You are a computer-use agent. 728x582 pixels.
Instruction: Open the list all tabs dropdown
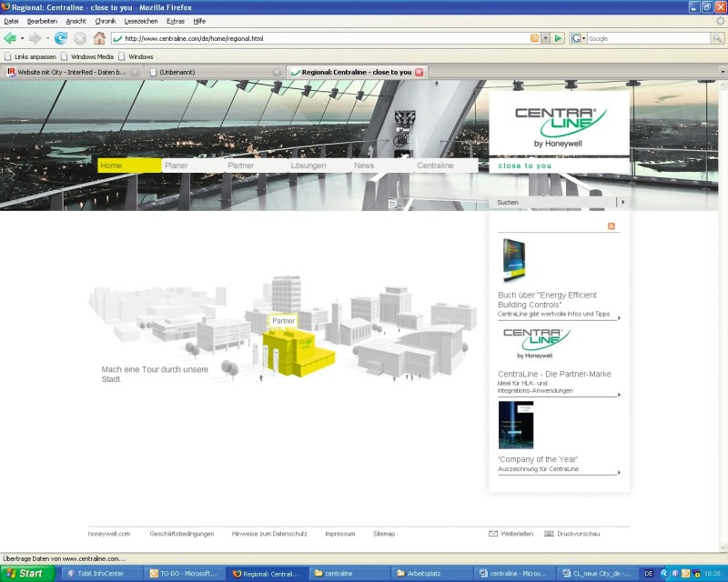(723, 72)
